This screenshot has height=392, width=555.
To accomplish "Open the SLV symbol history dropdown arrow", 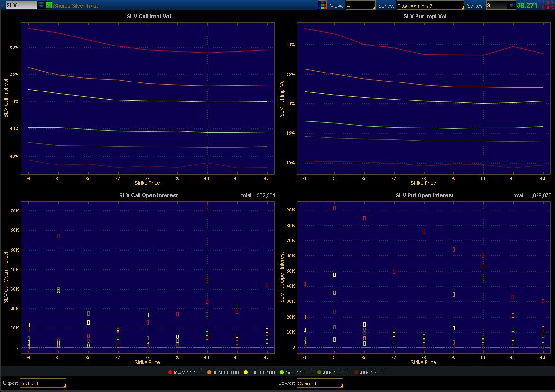I will (x=41, y=5).
